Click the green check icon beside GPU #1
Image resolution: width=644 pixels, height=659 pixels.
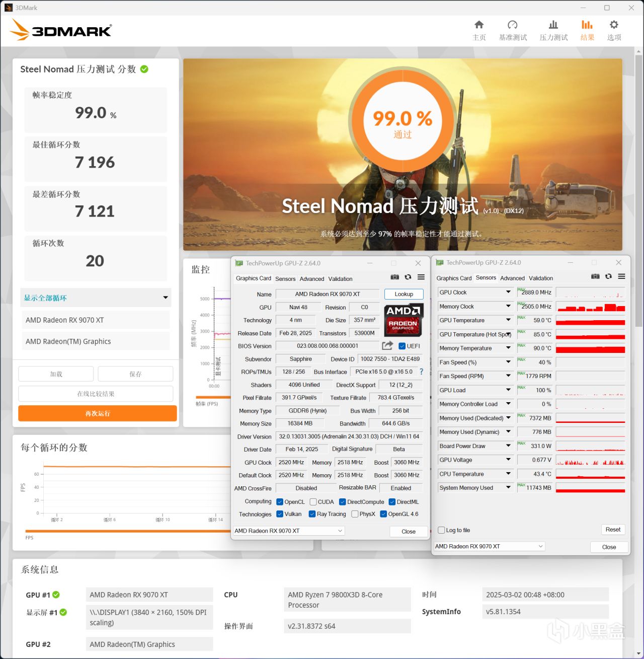point(56,595)
